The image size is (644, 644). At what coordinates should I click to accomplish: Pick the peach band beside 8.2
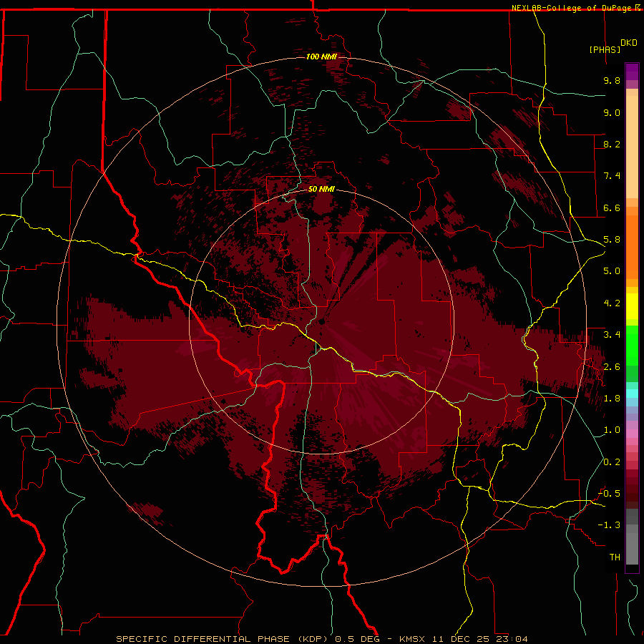click(632, 147)
